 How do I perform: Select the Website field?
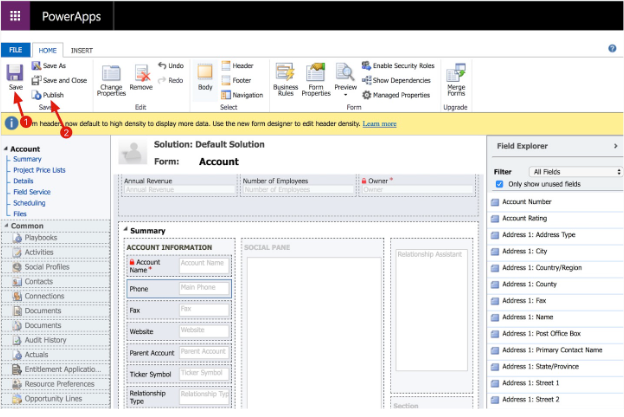(x=179, y=331)
